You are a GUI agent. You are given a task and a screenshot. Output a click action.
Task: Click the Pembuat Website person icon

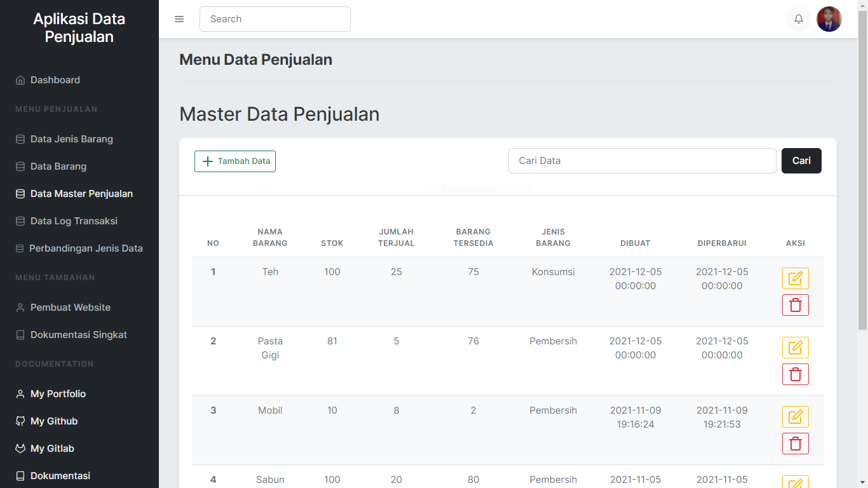tap(20, 308)
